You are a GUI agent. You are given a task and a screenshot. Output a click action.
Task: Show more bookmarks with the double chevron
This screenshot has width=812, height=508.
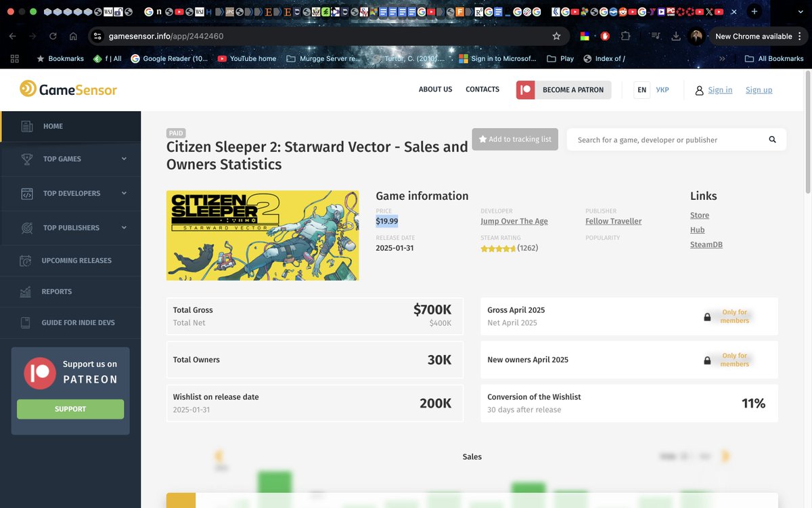723,59
